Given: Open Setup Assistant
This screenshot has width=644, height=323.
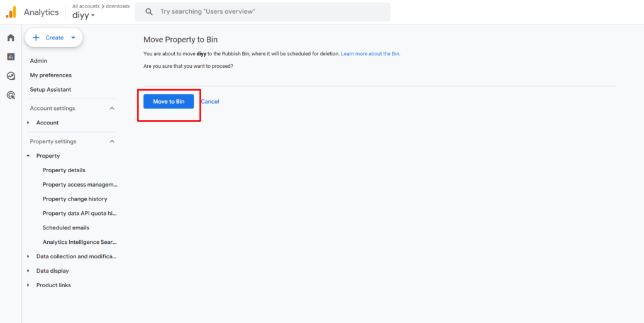Looking at the screenshot, I should point(50,89).
